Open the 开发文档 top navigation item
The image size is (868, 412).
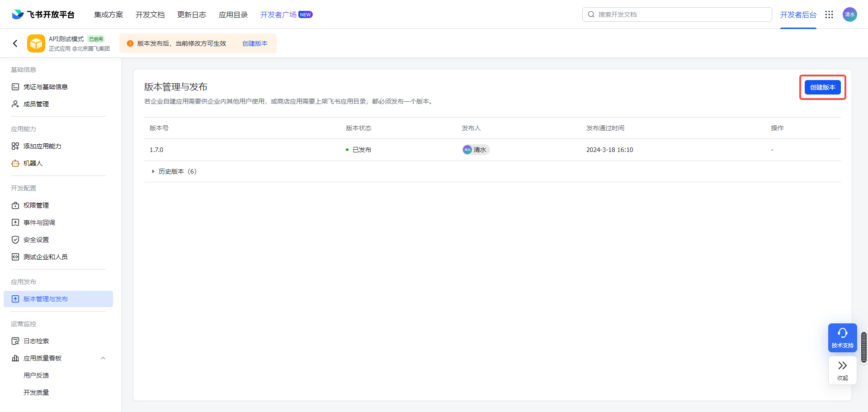coord(150,14)
